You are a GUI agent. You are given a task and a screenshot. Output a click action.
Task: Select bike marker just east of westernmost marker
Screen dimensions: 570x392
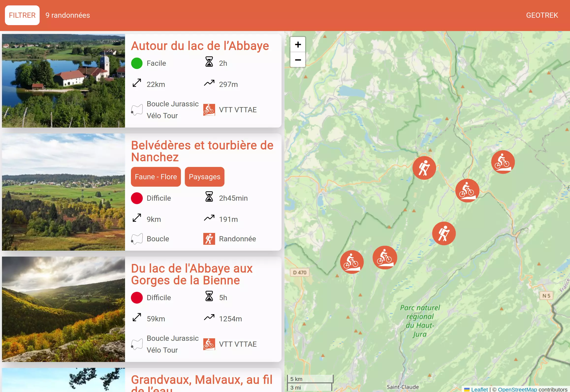(x=385, y=258)
